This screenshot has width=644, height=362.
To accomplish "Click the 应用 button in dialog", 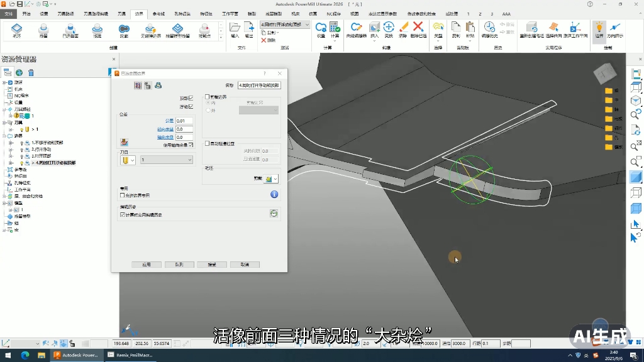I will [147, 265].
